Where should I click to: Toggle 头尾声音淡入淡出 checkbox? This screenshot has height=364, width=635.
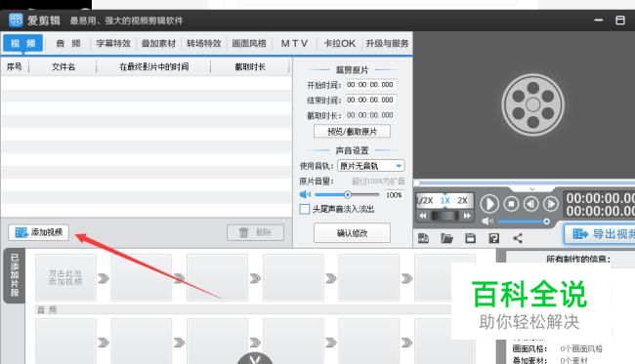pyautogui.click(x=305, y=209)
